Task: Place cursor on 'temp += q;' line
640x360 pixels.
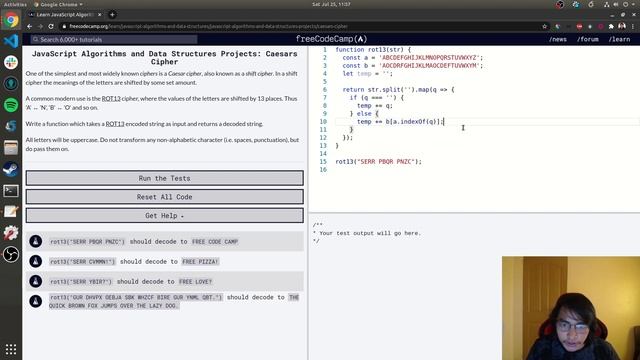Action: point(375,105)
